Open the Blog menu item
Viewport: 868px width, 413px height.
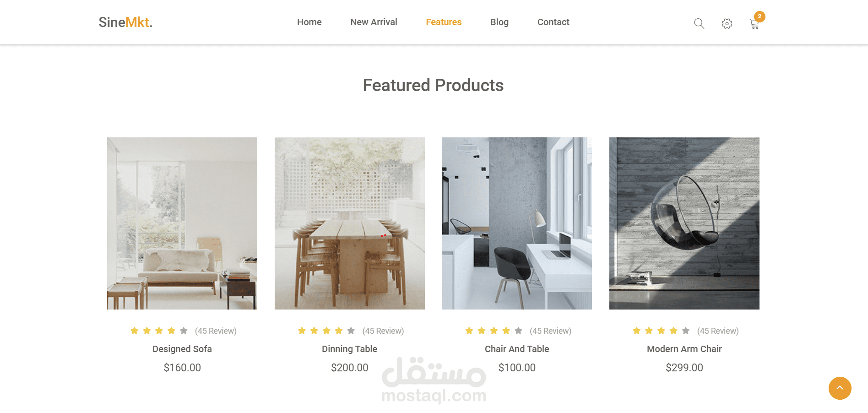tap(499, 22)
